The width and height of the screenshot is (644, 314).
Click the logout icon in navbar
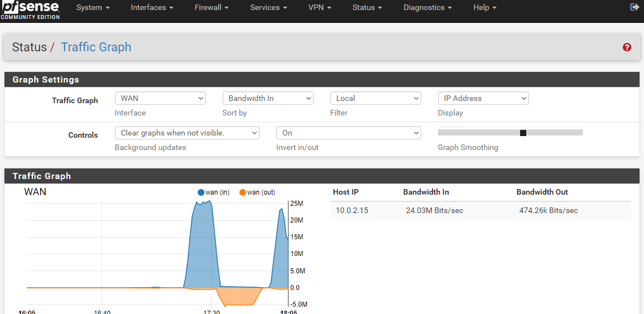pyautogui.click(x=634, y=7)
